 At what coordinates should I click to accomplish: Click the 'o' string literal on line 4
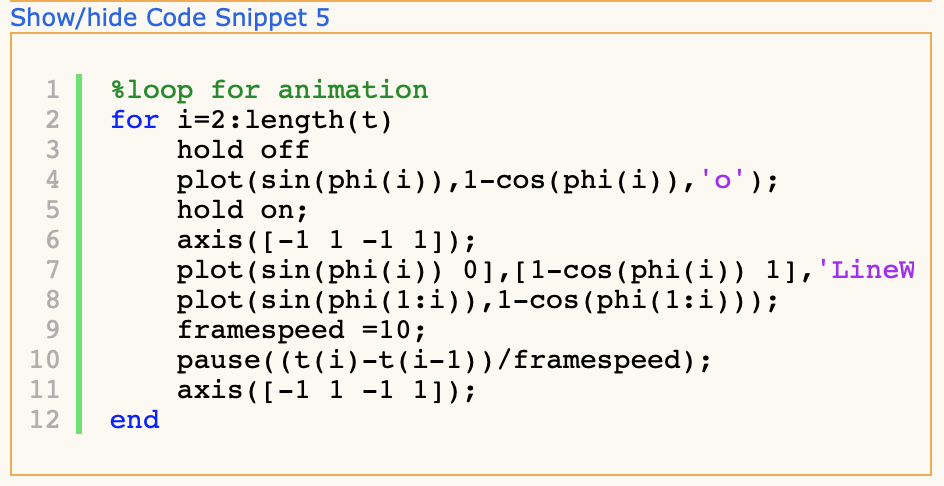(723, 180)
